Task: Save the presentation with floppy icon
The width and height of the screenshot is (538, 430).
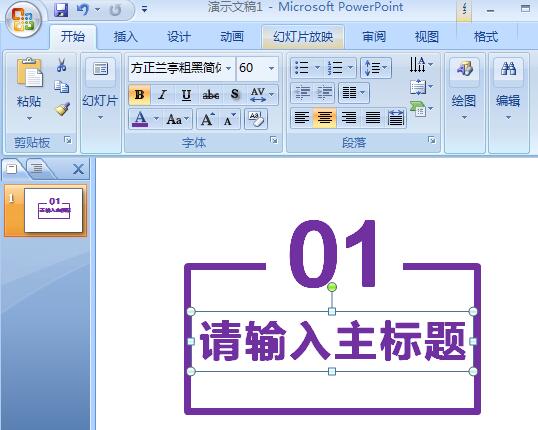Action: click(x=61, y=10)
